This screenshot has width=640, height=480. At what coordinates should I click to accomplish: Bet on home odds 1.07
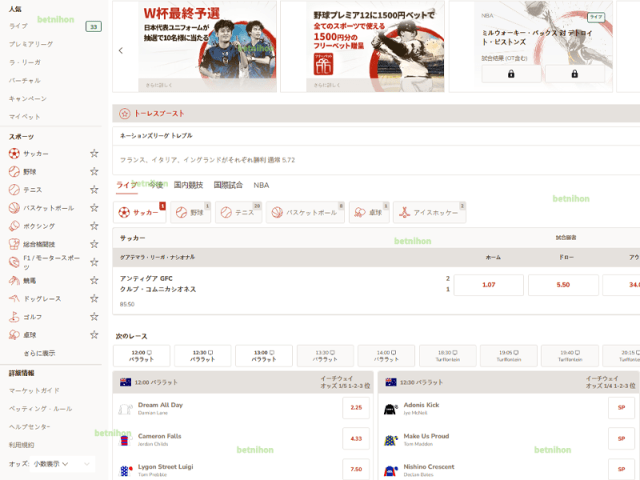(x=489, y=284)
